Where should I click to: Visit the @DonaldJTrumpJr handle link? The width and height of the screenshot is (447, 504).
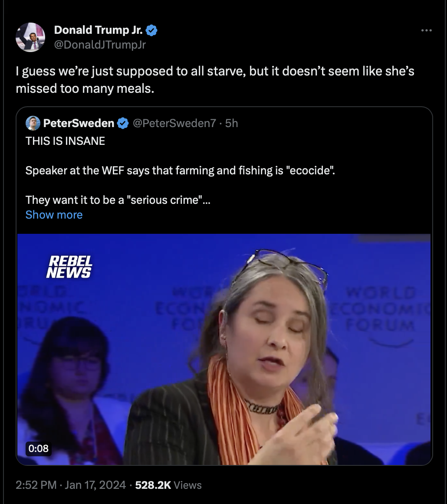(x=100, y=44)
